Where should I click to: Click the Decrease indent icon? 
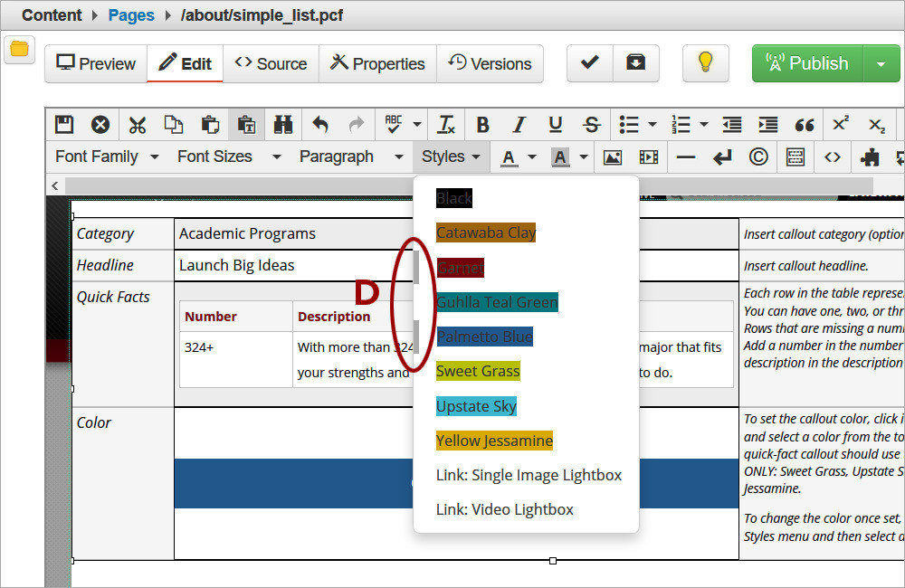point(732,125)
